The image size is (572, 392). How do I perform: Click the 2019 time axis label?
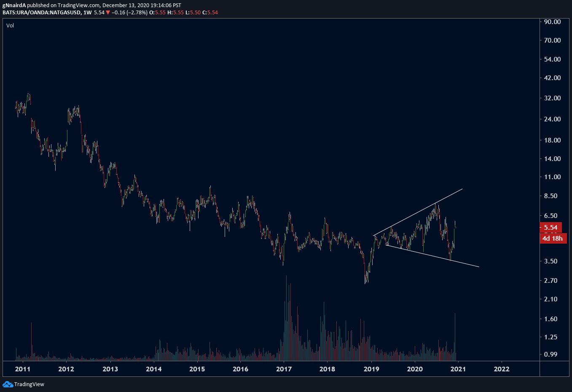tap(371, 369)
